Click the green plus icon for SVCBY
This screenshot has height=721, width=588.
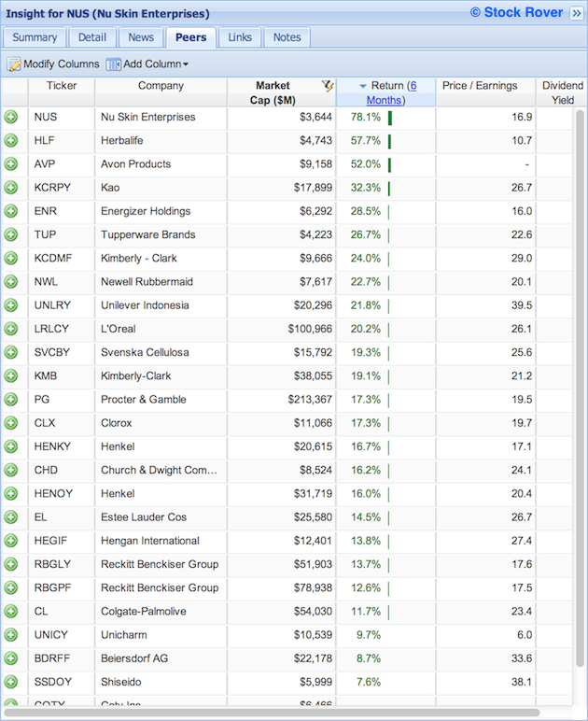point(10,352)
